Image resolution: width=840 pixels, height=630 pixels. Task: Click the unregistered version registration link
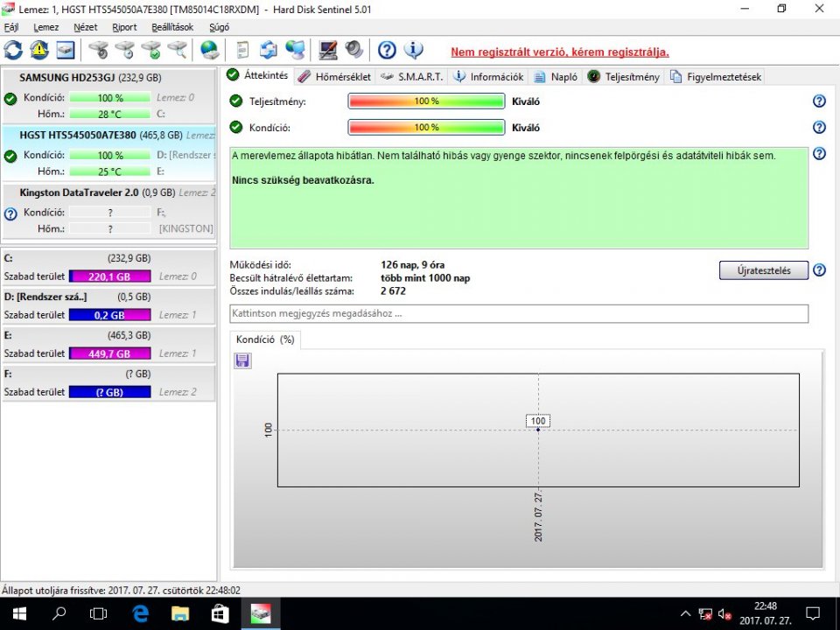[x=560, y=52]
